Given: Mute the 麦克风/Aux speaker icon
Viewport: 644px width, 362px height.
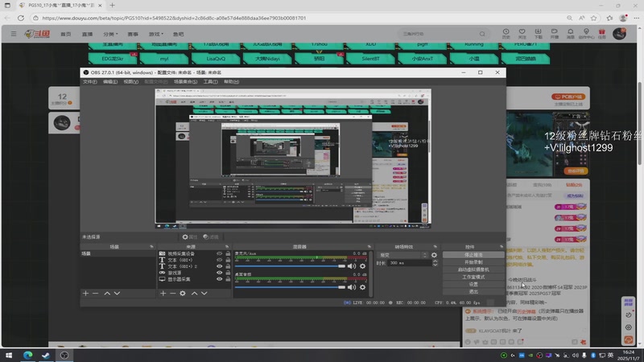Looking at the screenshot, I should (352, 266).
